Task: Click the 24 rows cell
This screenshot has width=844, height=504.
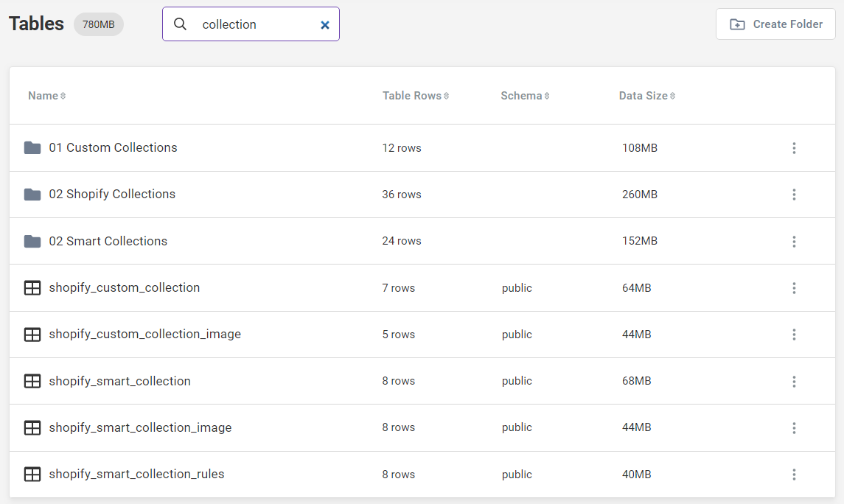Action: point(402,241)
